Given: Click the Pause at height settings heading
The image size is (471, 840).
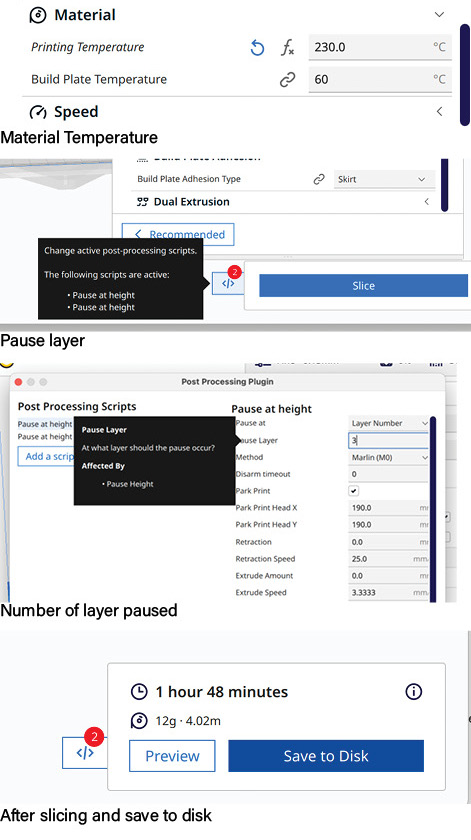Looking at the screenshot, I should 272,409.
